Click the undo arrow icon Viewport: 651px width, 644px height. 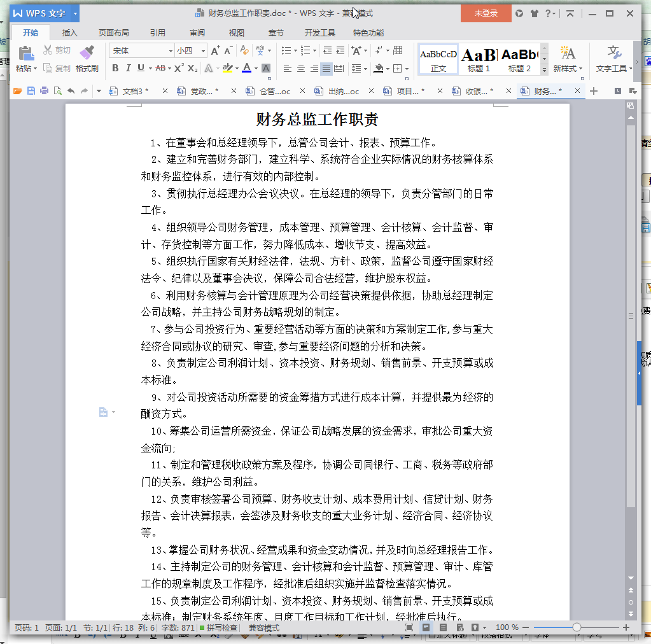[71, 91]
